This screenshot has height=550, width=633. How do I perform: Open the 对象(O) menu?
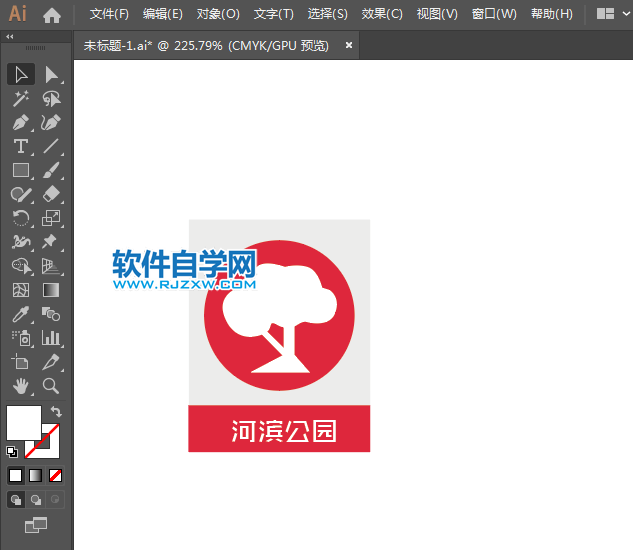[x=218, y=14]
